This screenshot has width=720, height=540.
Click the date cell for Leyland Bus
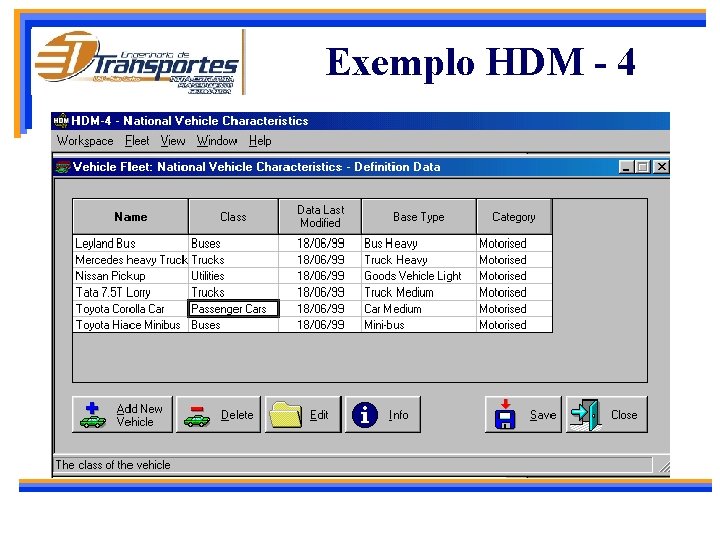click(x=320, y=243)
